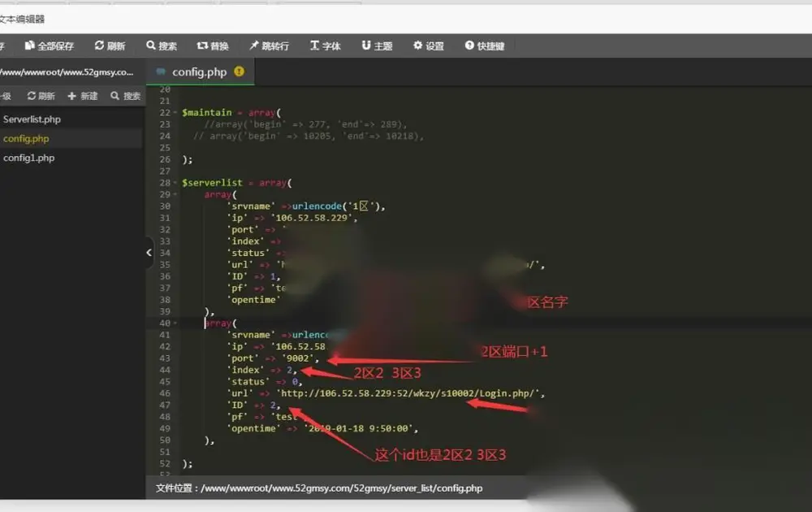Click the commented 'begin' => 10205 line
Screen dimensions: 812x512
309,137
